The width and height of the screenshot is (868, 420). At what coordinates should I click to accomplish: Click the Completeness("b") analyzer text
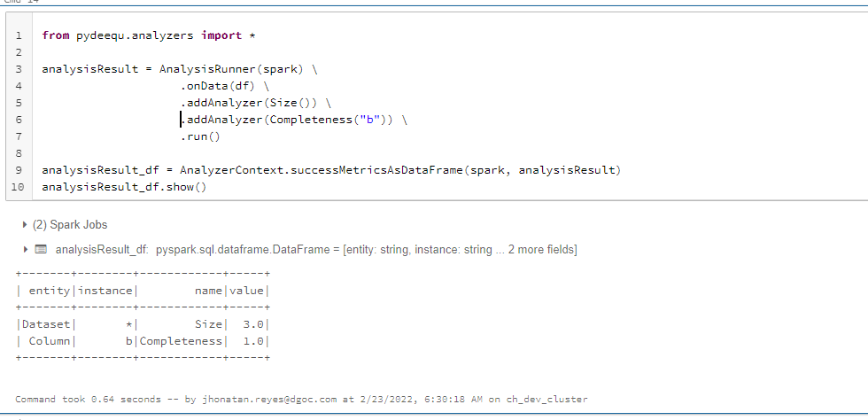tap(324, 120)
